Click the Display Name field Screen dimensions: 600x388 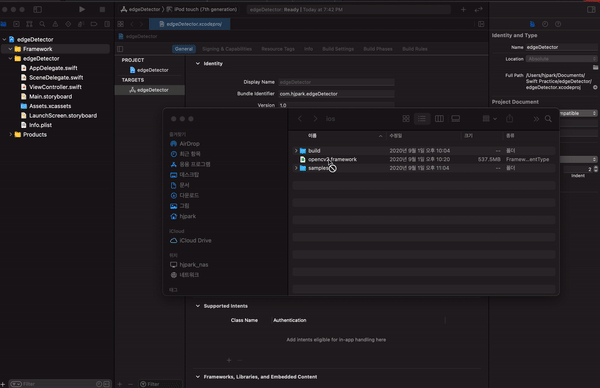point(336,82)
